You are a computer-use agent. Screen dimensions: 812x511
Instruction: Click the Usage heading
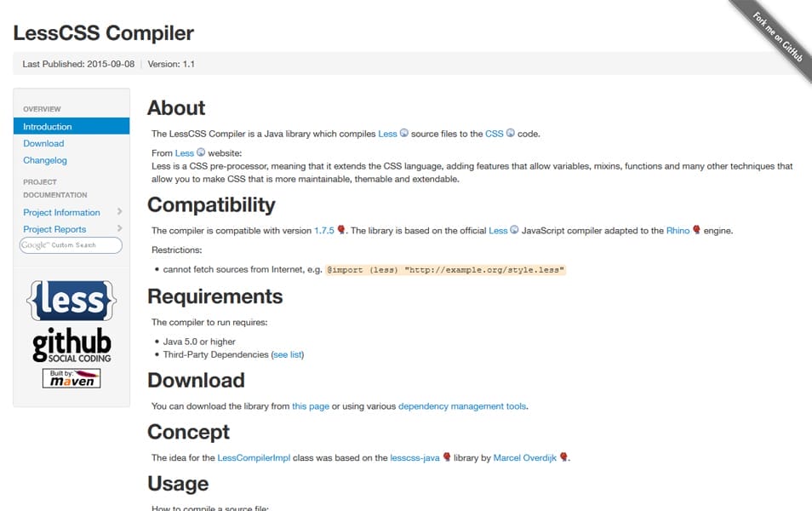[178, 484]
